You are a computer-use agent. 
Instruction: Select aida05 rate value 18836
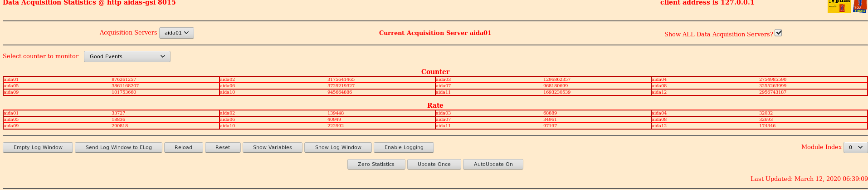coord(118,120)
